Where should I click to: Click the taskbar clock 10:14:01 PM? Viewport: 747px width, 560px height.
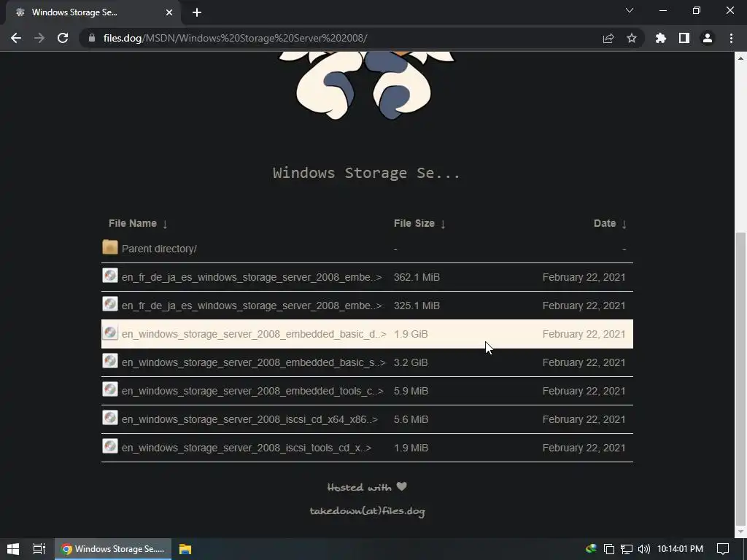tap(681, 549)
